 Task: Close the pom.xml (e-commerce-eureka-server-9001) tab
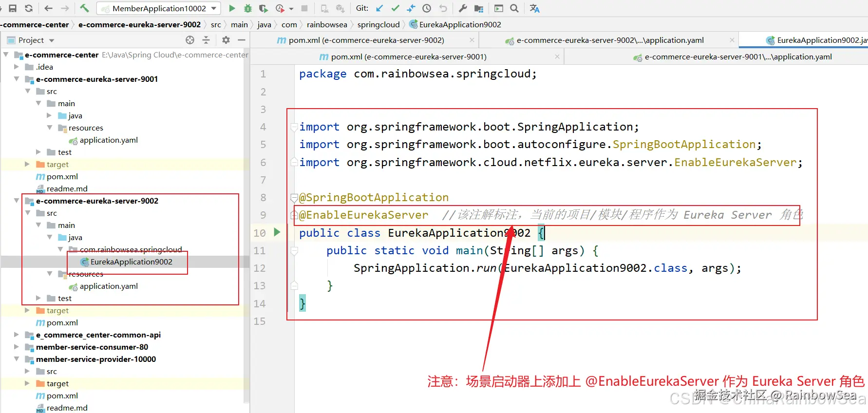coord(557,56)
